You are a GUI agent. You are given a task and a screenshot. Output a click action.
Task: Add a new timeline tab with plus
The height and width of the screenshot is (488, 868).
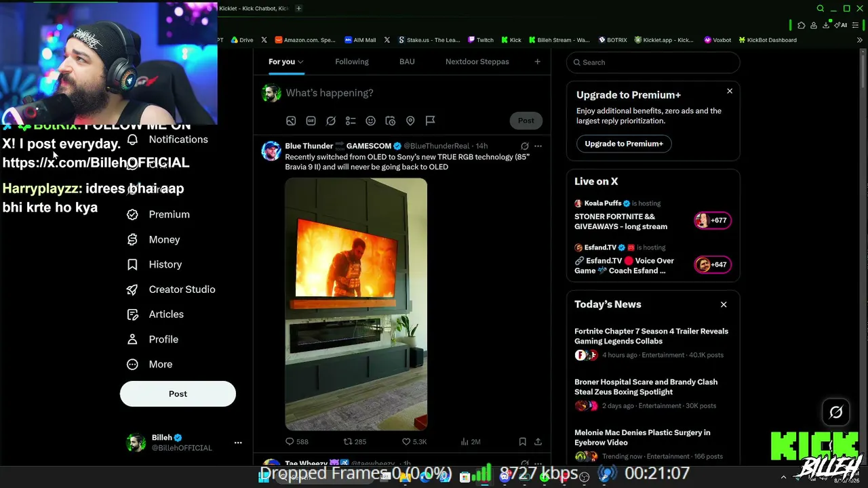pos(537,62)
